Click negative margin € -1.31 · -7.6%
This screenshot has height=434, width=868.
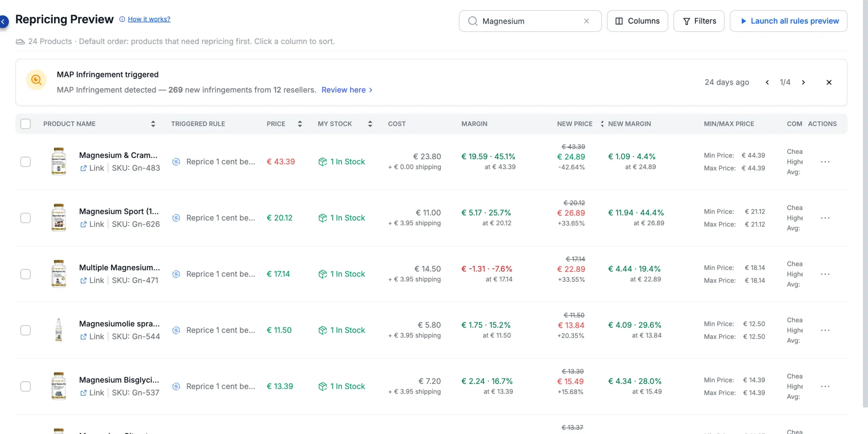pyautogui.click(x=487, y=269)
